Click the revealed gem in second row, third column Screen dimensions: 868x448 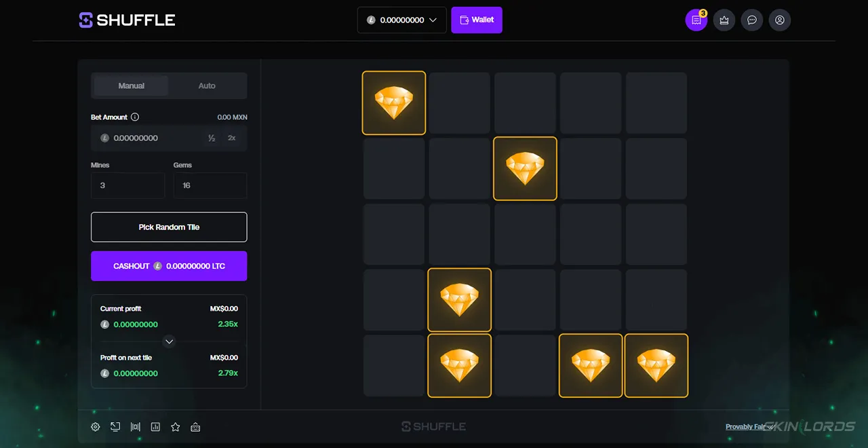[x=525, y=168]
